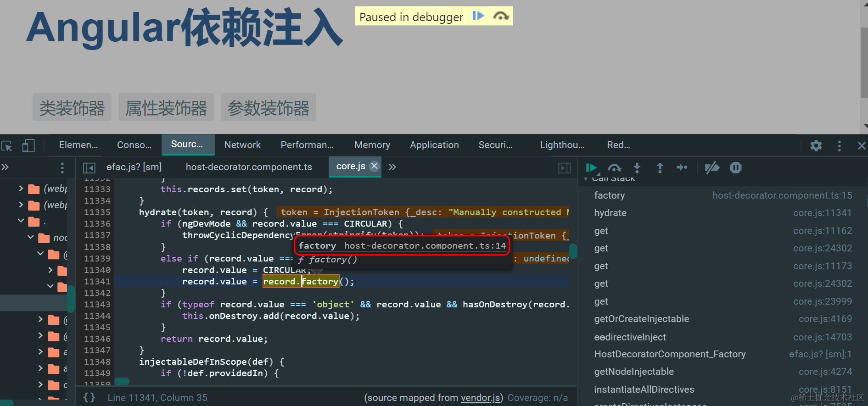The image size is (868, 406).
Task: Switch to the Elements tab
Action: (78, 145)
